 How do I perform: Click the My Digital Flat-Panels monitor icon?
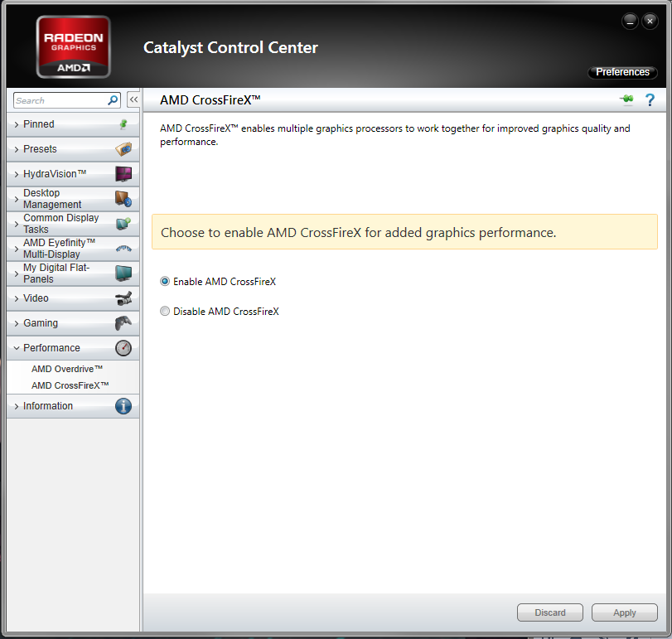coord(123,273)
